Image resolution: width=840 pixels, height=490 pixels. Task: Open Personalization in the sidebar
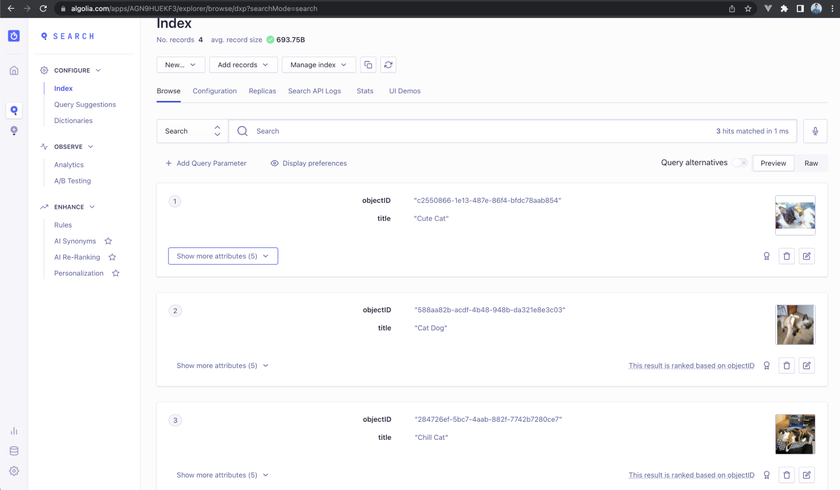(79, 273)
